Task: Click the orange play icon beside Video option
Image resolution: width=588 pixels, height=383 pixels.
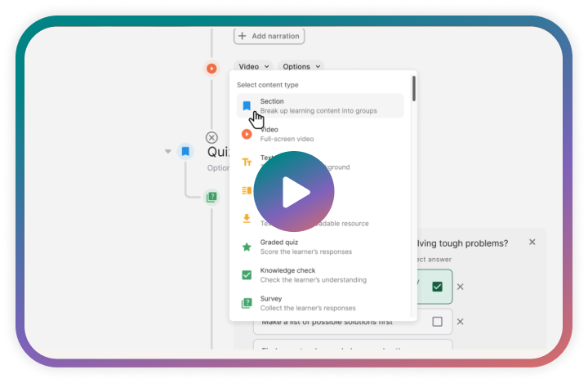Action: pyautogui.click(x=247, y=134)
